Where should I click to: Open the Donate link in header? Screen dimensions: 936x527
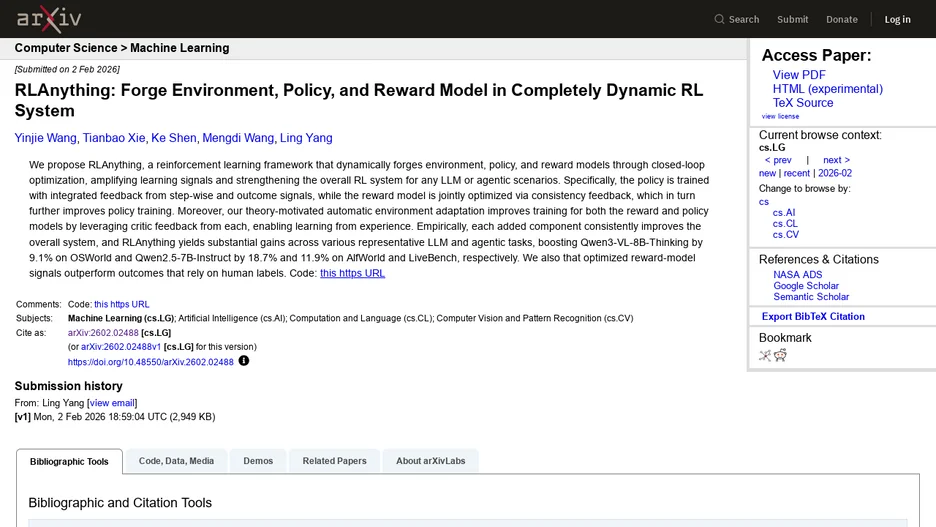(x=842, y=19)
